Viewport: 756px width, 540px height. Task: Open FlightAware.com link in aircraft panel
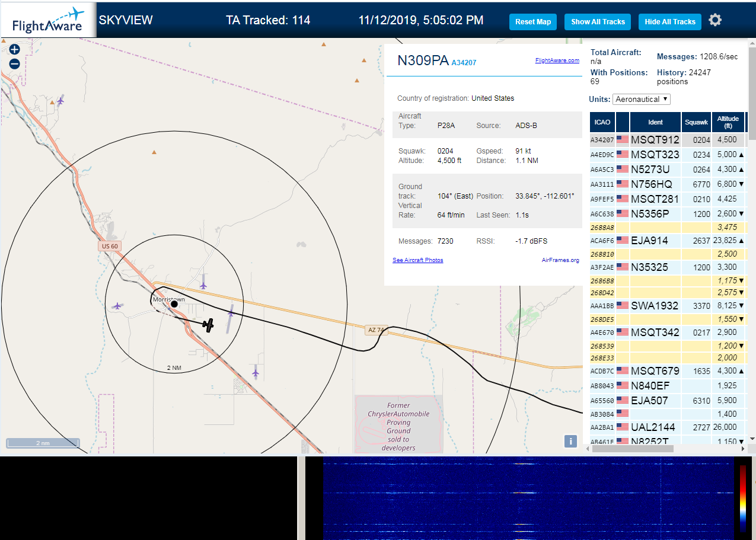(x=557, y=60)
